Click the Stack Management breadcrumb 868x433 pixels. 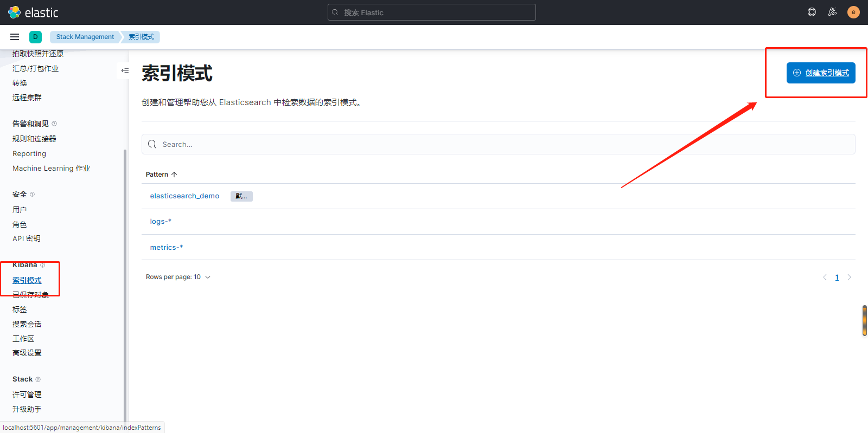click(x=85, y=37)
